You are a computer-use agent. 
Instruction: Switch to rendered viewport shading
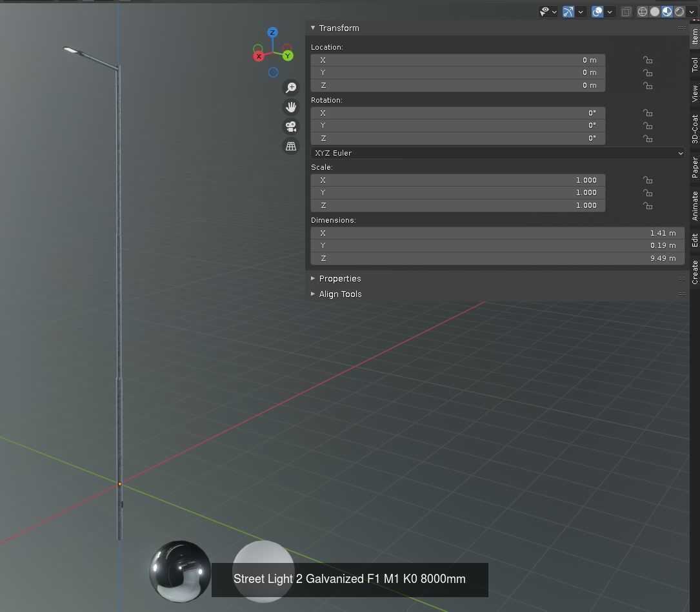[x=679, y=12]
